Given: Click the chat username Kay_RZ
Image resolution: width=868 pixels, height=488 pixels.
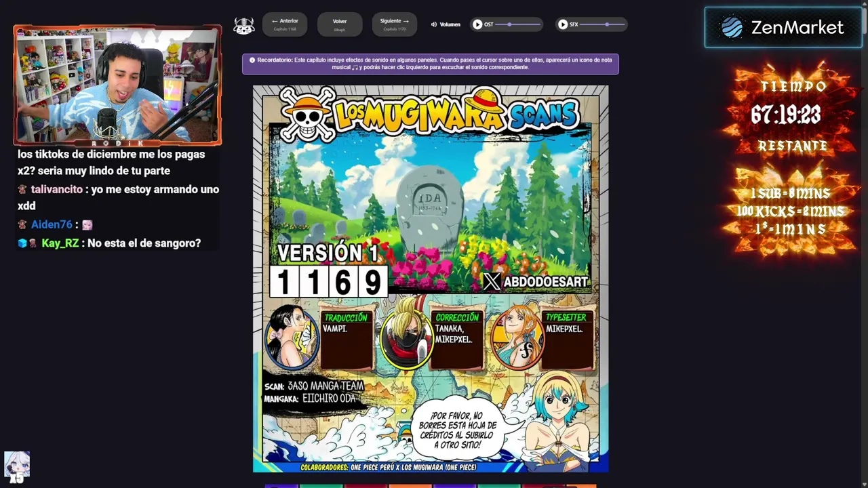Looking at the screenshot, I should [x=60, y=243].
